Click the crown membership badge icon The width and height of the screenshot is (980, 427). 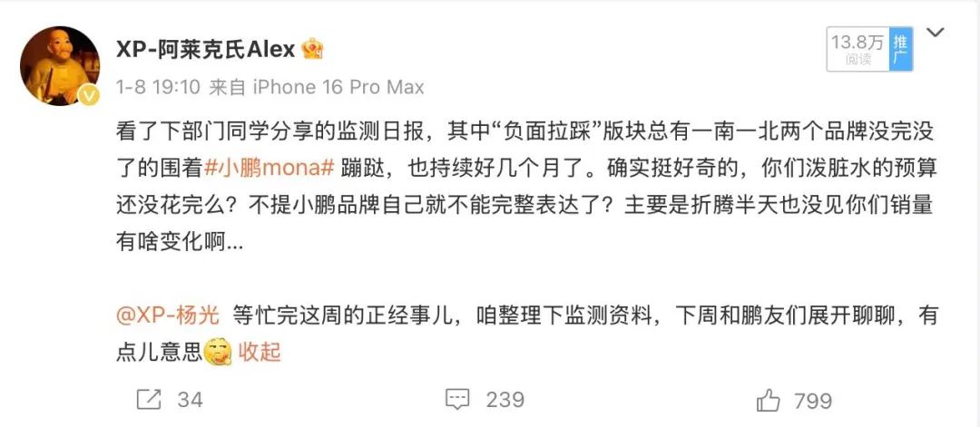312,49
